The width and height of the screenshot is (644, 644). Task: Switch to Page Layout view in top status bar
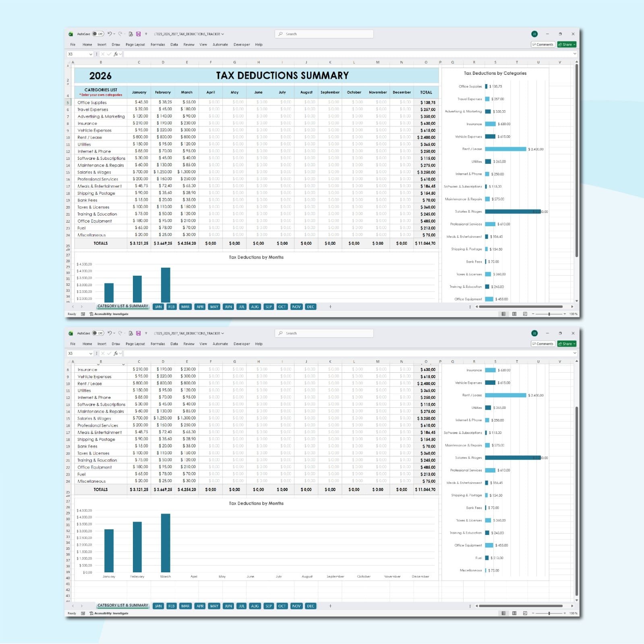pyautogui.click(x=514, y=314)
